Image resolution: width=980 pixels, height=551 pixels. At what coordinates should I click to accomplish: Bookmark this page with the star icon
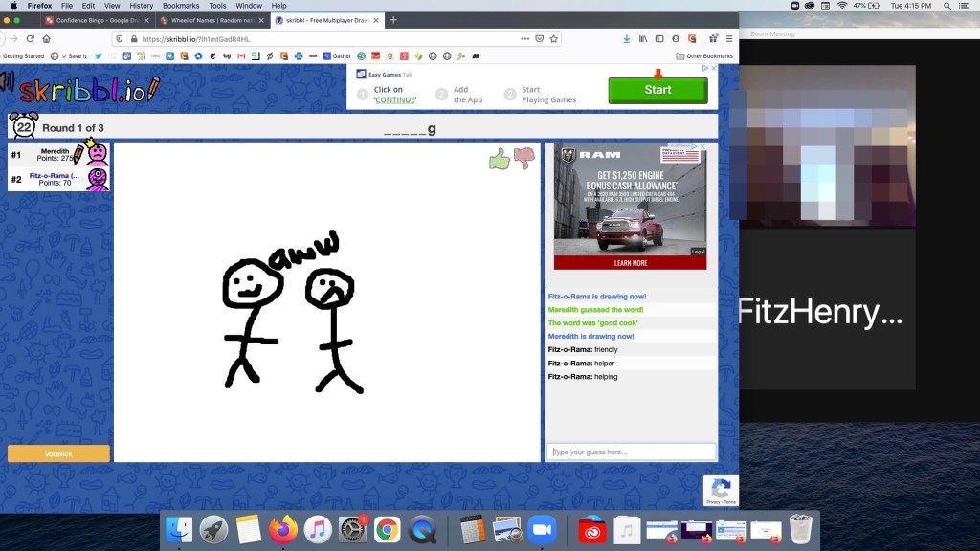click(554, 38)
